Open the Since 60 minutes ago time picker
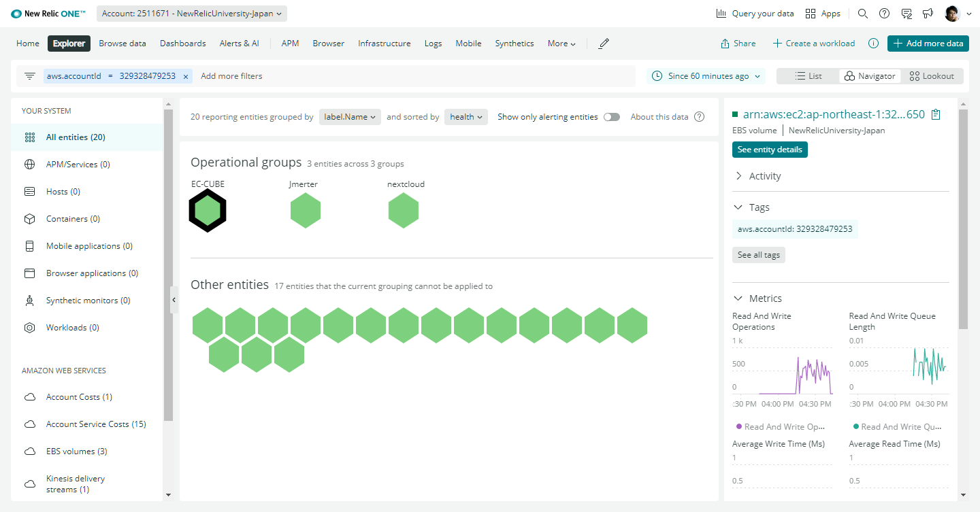This screenshot has height=512, width=980. tap(706, 76)
